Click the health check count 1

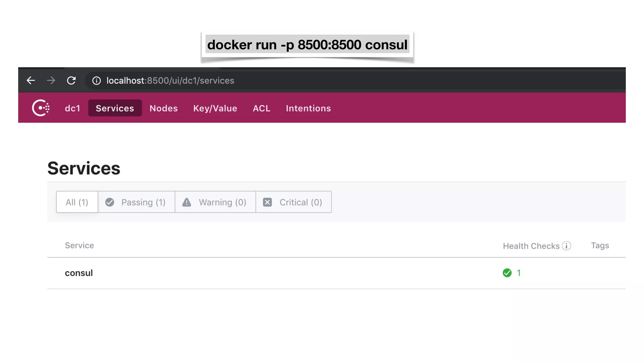(519, 273)
